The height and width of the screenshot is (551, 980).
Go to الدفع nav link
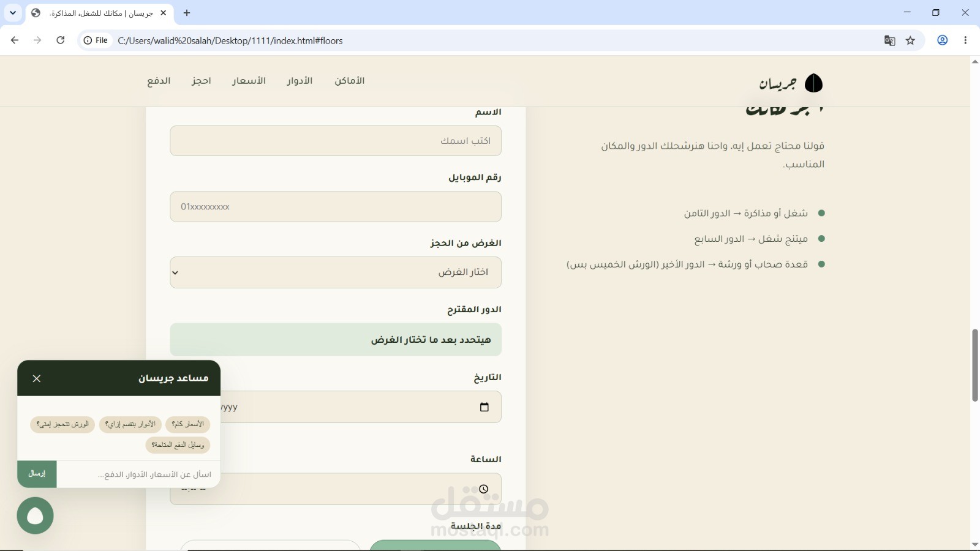pyautogui.click(x=159, y=81)
